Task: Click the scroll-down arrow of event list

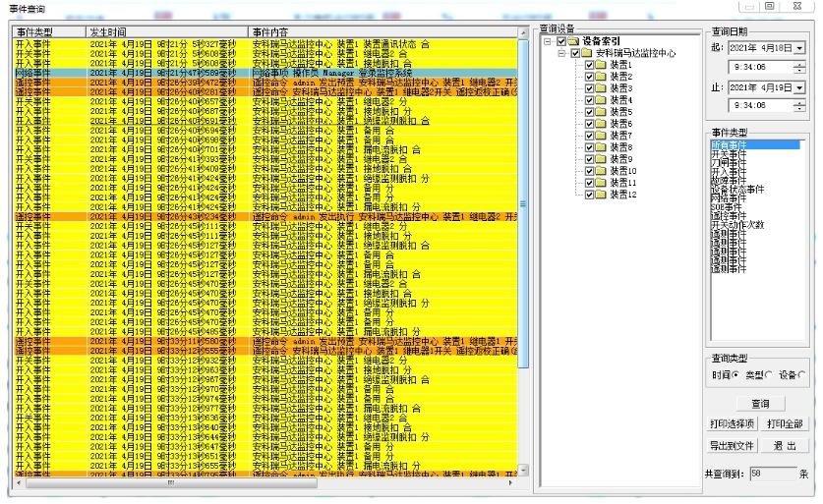Action: (x=523, y=470)
